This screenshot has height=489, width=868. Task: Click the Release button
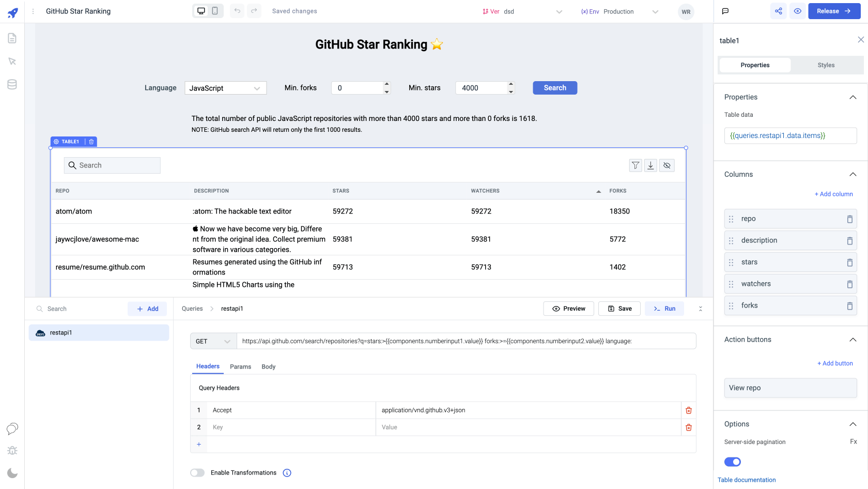click(834, 11)
